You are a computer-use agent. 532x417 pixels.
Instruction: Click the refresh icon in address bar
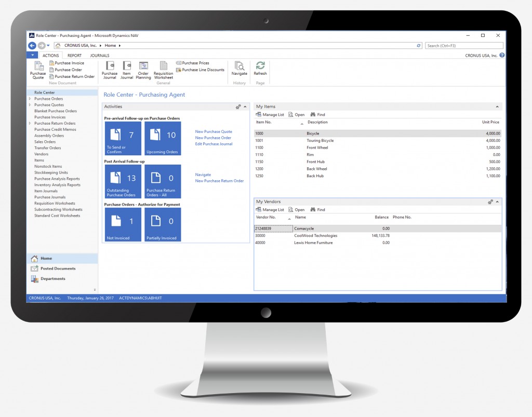coord(419,45)
